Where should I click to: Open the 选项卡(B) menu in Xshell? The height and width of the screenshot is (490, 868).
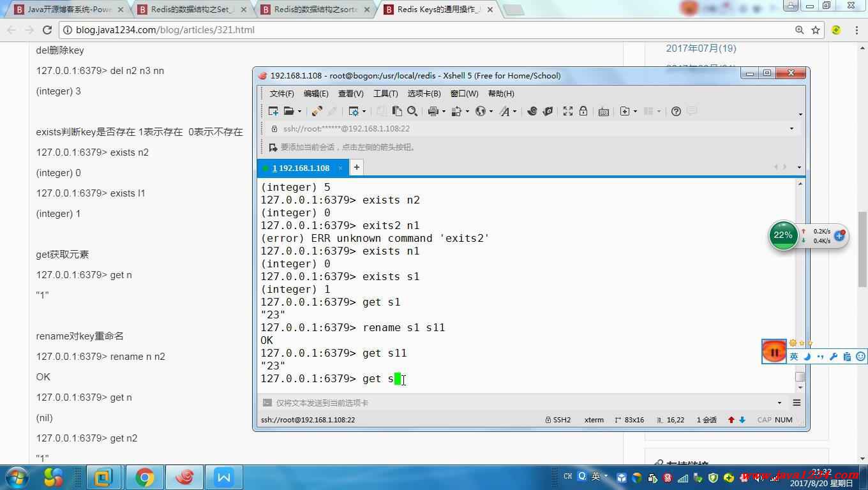424,94
